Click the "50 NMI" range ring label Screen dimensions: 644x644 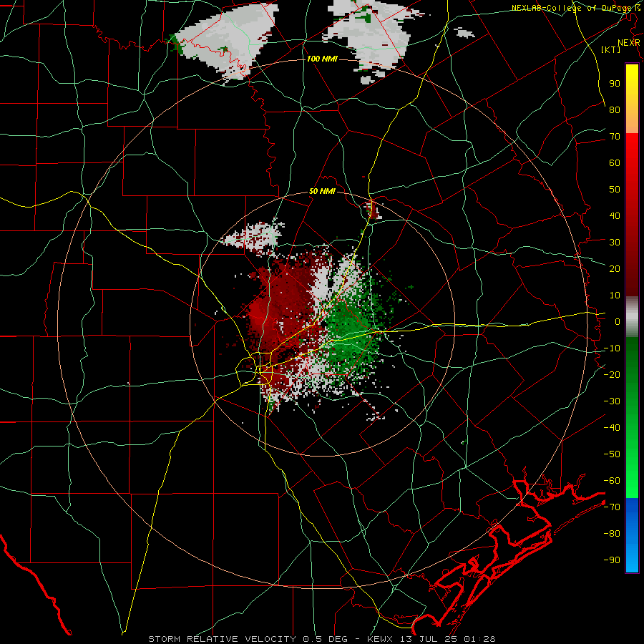pyautogui.click(x=322, y=191)
